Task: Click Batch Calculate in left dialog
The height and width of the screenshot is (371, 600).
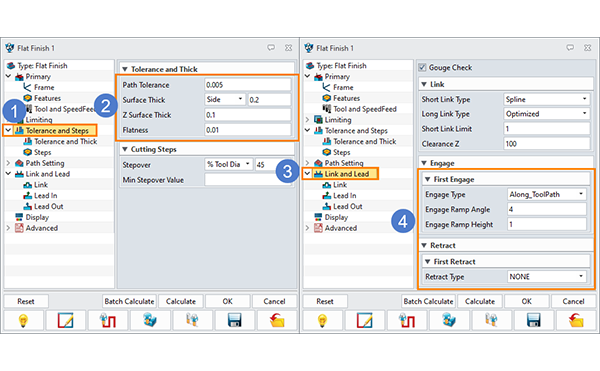Action: coord(129,301)
